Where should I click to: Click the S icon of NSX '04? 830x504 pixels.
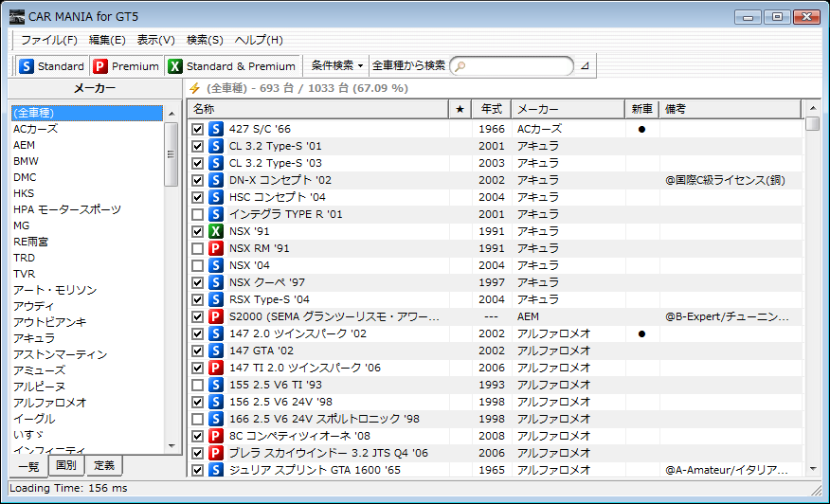point(215,265)
